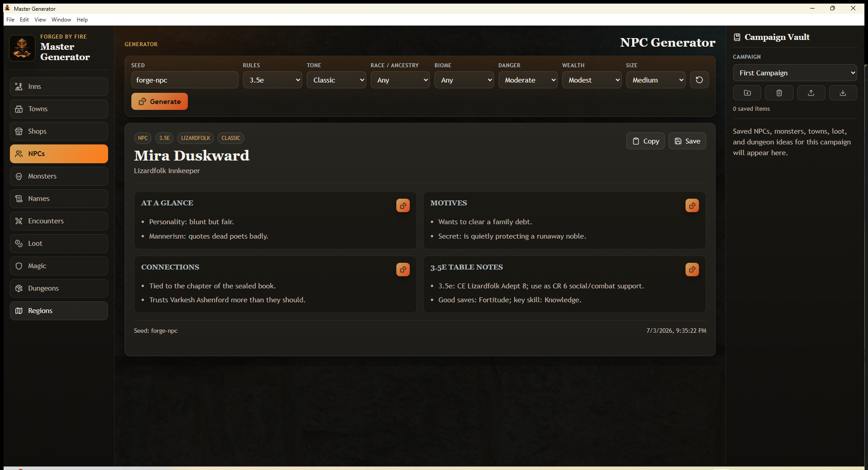Switch to the Encounters generator
Viewport: 868px width, 470px height.
coord(59,221)
